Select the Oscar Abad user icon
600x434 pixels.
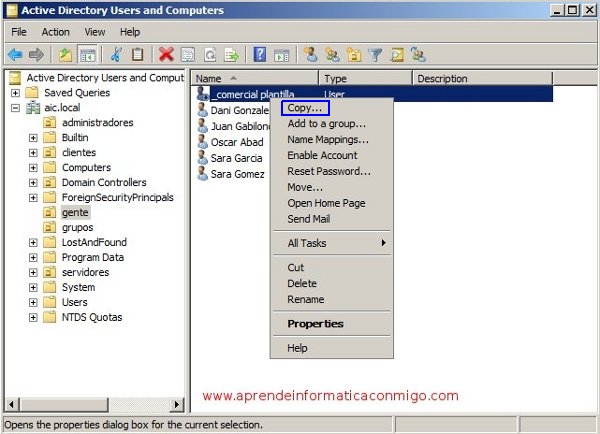(202, 142)
